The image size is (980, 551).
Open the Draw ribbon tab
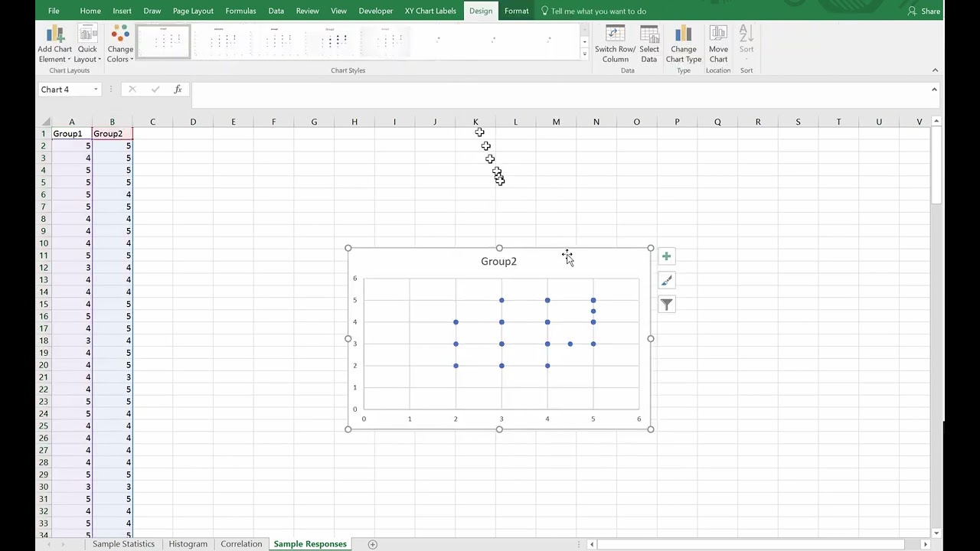152,11
